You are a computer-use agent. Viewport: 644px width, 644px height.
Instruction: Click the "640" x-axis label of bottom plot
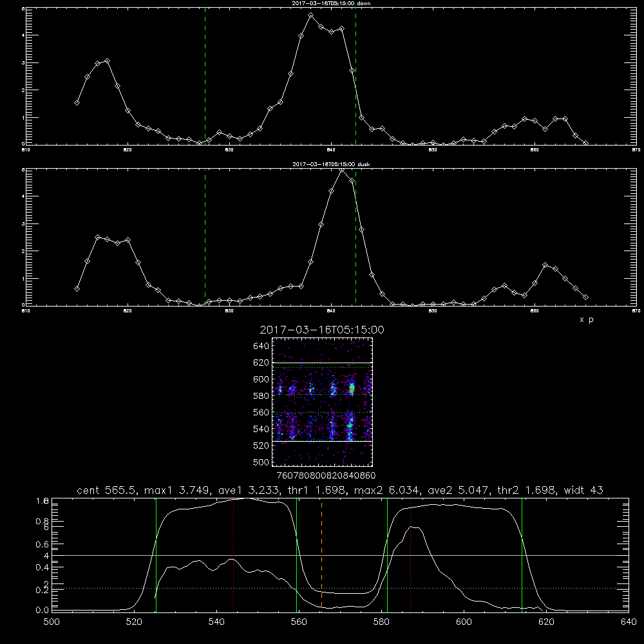coord(629,622)
